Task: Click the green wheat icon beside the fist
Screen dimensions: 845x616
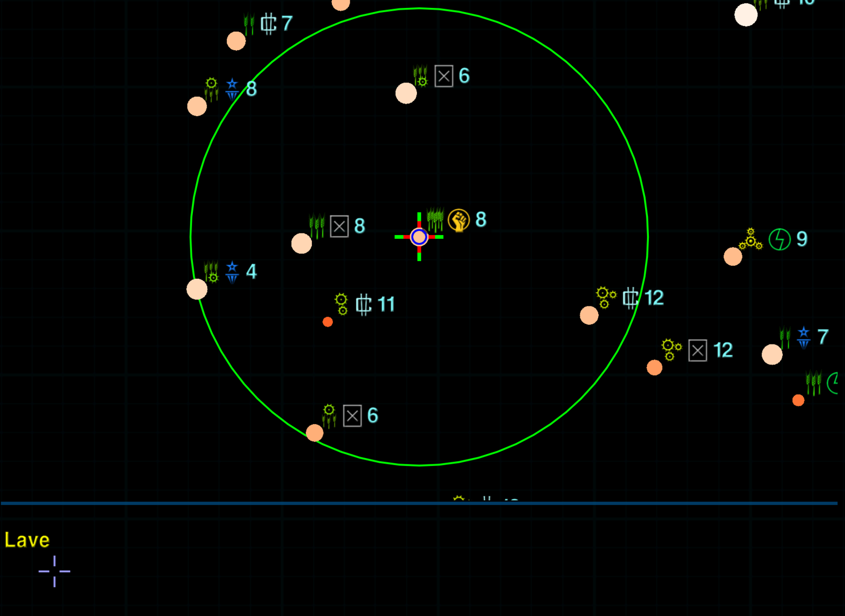Action: (435, 219)
